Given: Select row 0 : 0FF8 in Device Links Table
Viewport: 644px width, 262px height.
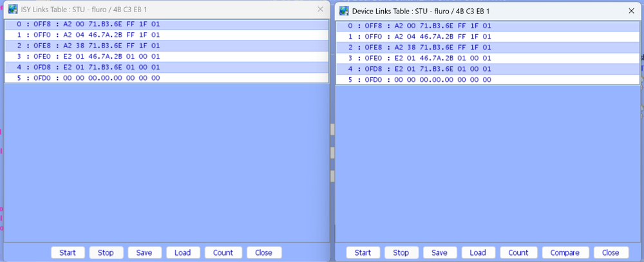Looking at the screenshot, I should (488, 26).
